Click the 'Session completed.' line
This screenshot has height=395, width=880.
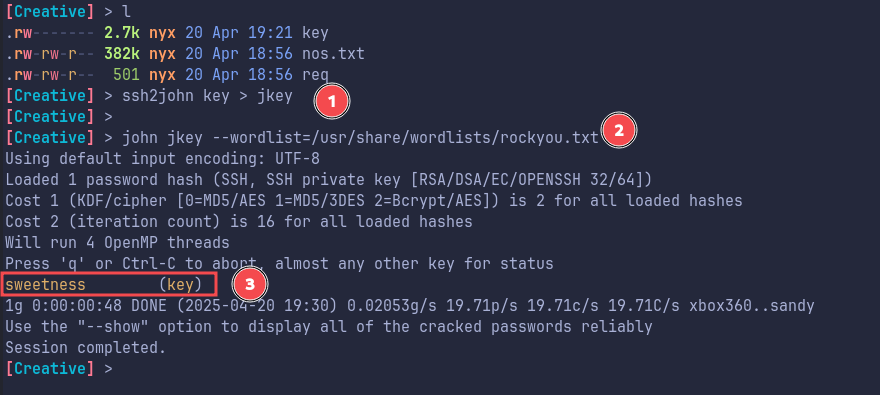(x=86, y=348)
